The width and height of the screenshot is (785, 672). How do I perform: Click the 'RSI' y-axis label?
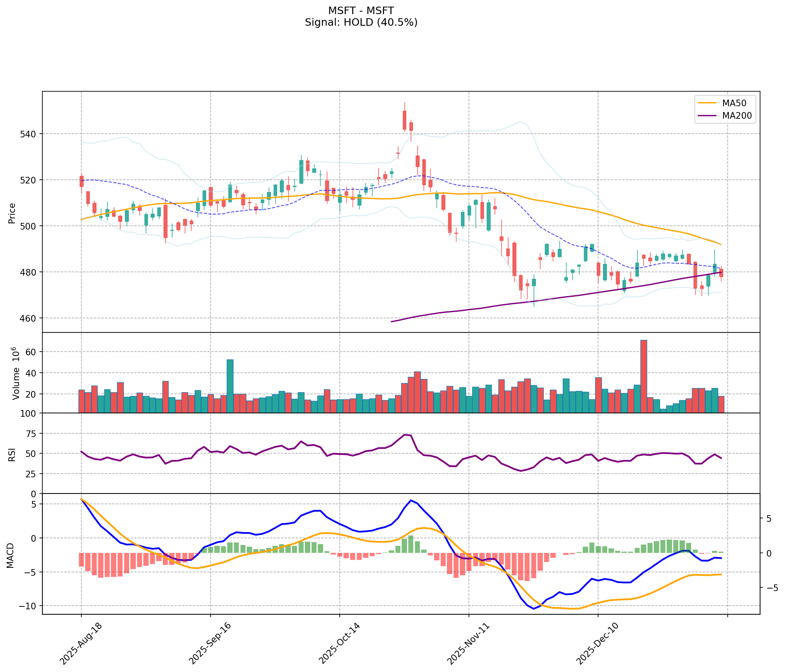click(x=12, y=454)
